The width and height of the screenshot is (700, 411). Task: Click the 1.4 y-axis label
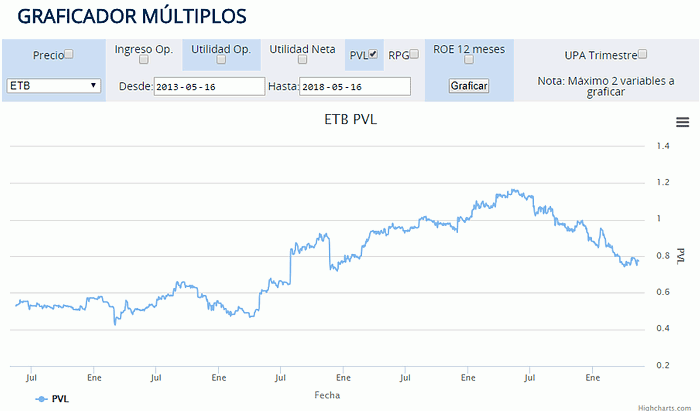pyautogui.click(x=663, y=146)
